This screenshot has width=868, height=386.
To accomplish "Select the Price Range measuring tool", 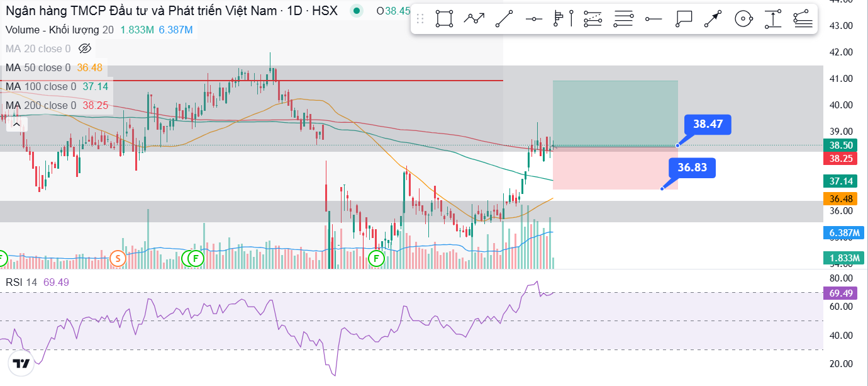I will [x=773, y=20].
